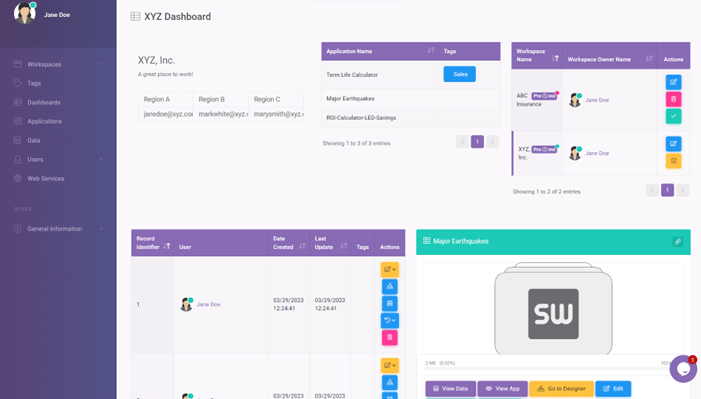Screen dimensions: 701x399
Task: Click yellow action icon for XYZ, Inc.
Action: point(673,161)
